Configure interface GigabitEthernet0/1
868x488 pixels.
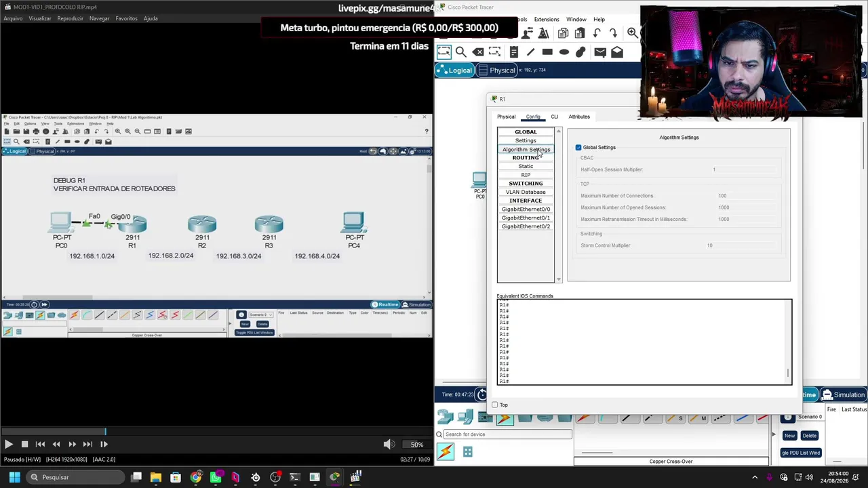tap(526, 218)
